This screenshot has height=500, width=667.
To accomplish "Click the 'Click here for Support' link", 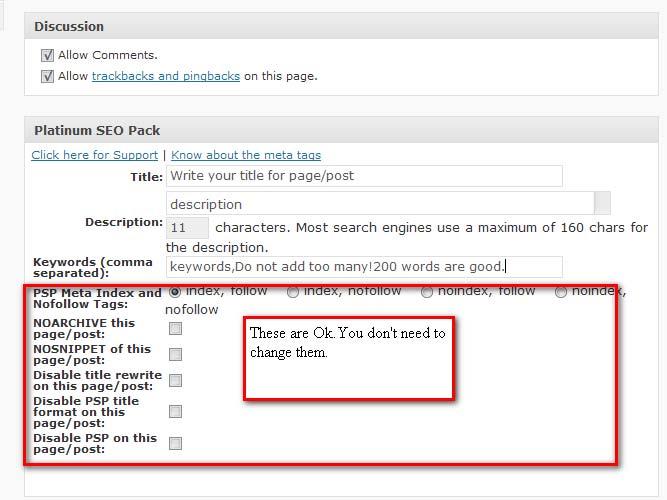I will [94, 155].
